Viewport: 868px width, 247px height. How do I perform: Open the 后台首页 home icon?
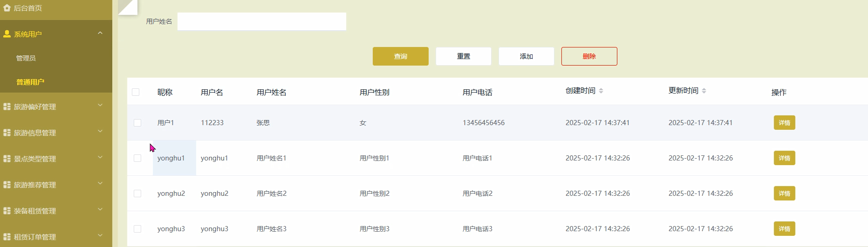tap(7, 8)
